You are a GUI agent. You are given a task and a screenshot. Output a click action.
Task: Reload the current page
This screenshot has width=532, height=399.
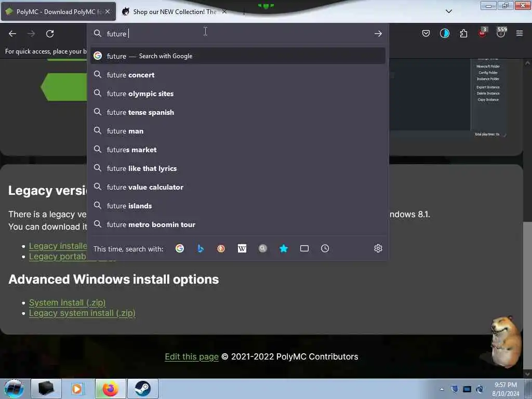point(50,34)
